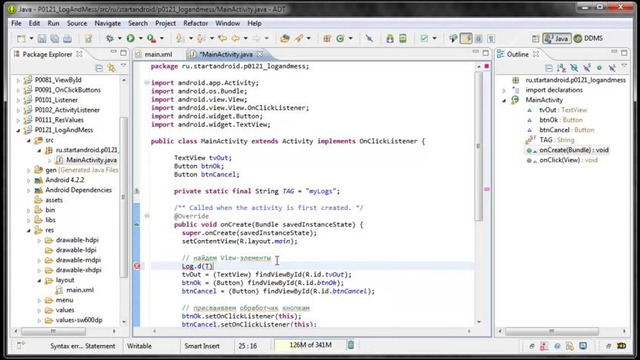Open the Refactor menu
The height and width of the screenshot is (360, 640).
pos(196,23)
